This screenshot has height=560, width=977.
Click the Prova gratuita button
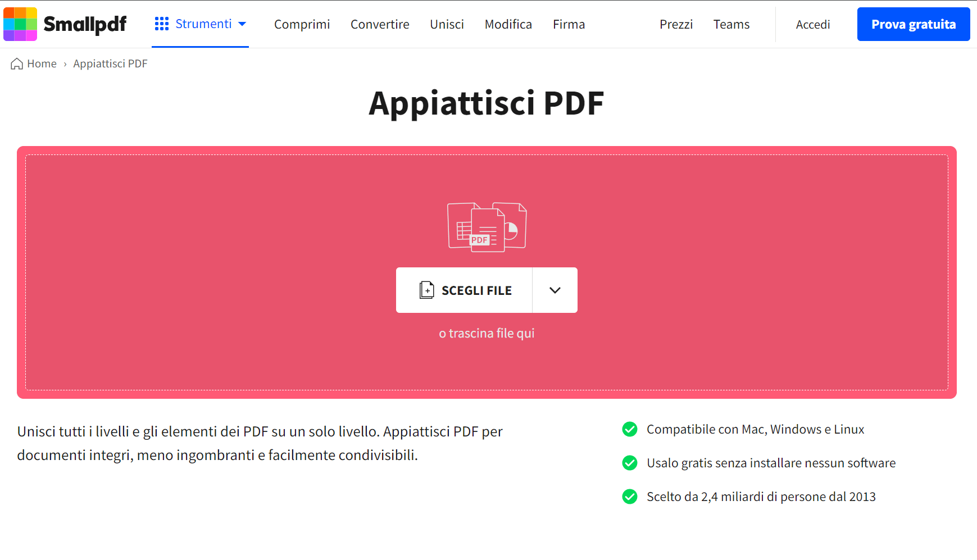click(914, 24)
